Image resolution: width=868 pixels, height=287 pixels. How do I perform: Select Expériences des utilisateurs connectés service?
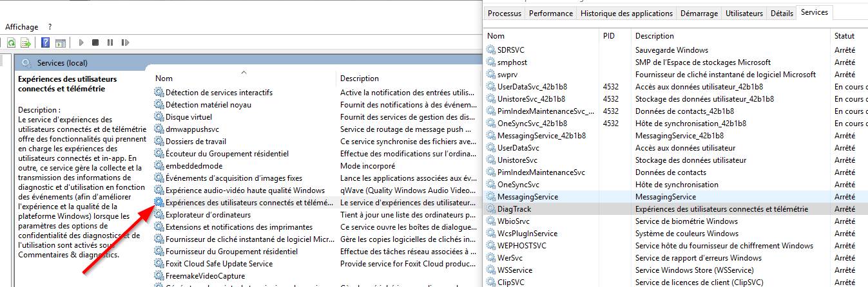click(245, 203)
